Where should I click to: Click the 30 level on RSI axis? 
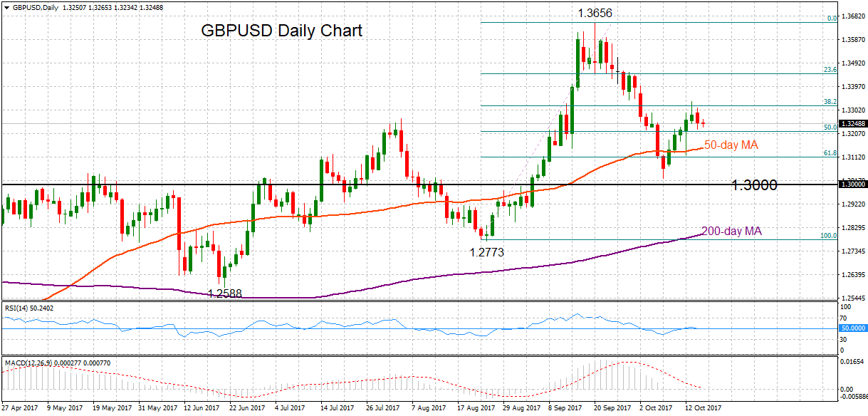(845, 339)
